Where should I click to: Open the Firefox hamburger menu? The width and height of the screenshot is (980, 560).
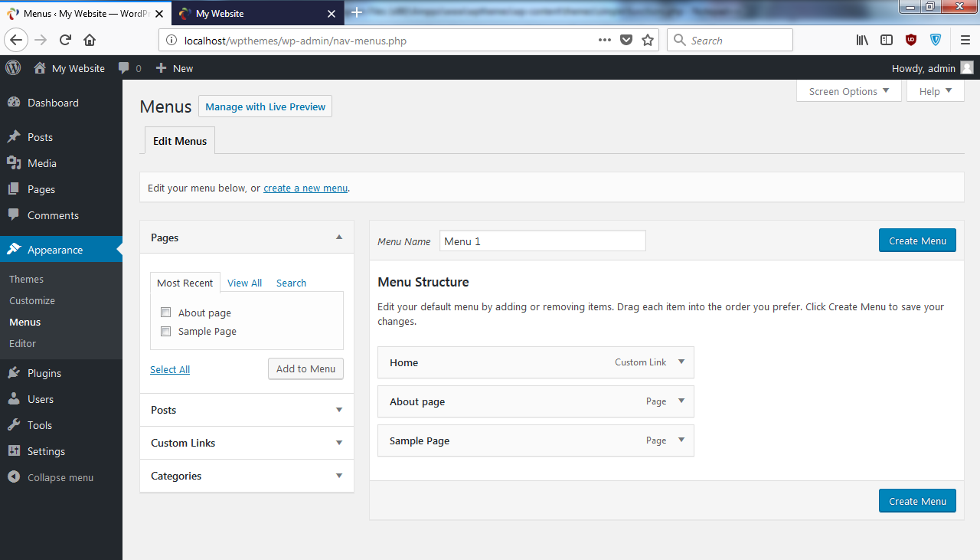[x=965, y=41]
